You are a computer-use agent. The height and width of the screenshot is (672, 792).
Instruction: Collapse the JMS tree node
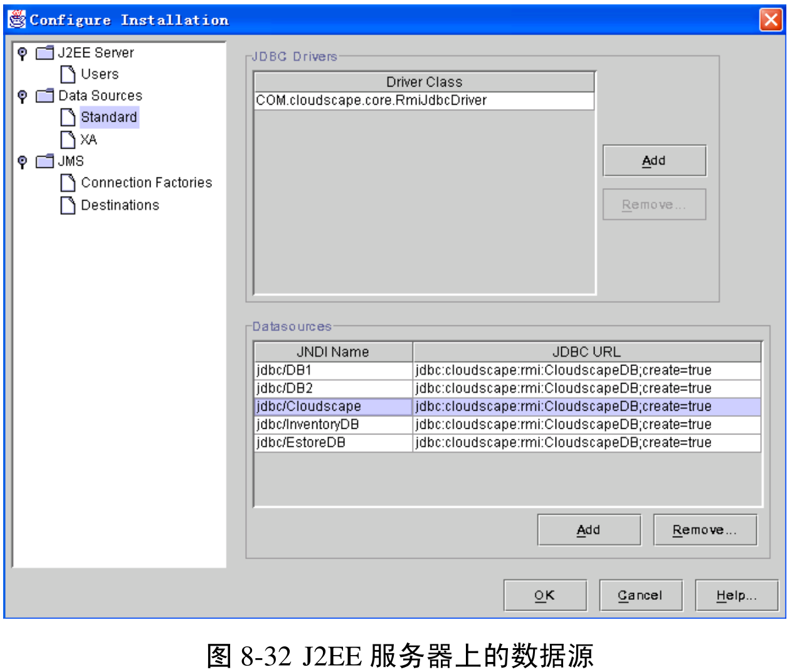(x=23, y=161)
